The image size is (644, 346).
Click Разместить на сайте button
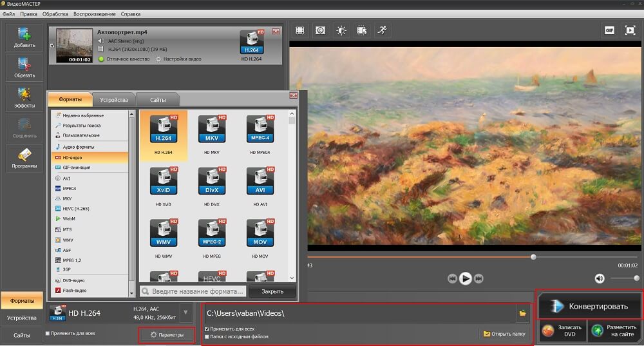pyautogui.click(x=615, y=331)
